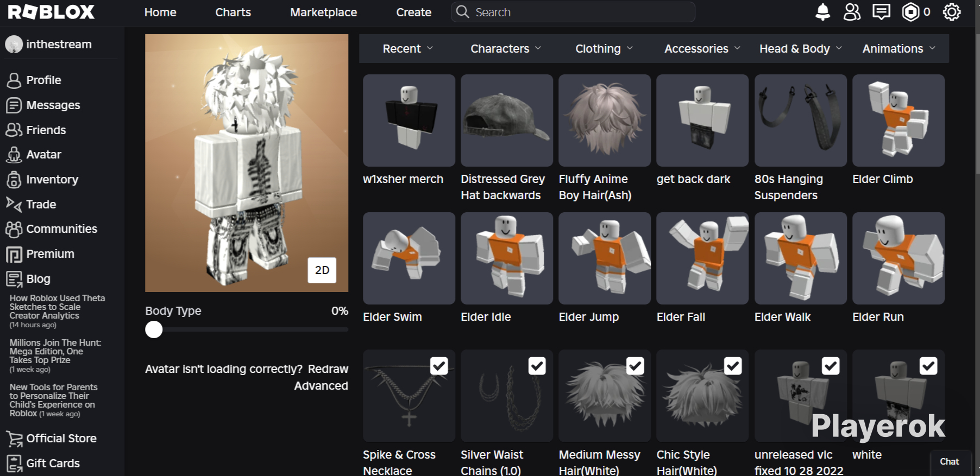Expand the Characters dropdown
The image size is (980, 476).
pos(506,49)
